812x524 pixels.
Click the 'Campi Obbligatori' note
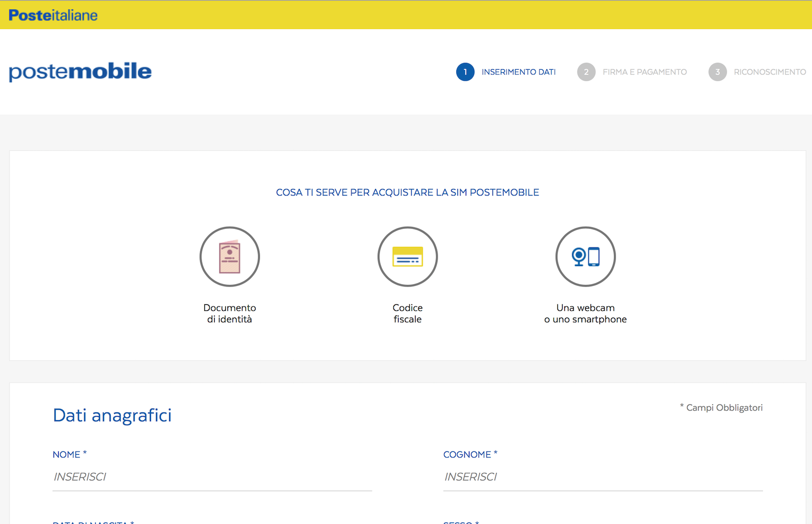[x=721, y=408]
